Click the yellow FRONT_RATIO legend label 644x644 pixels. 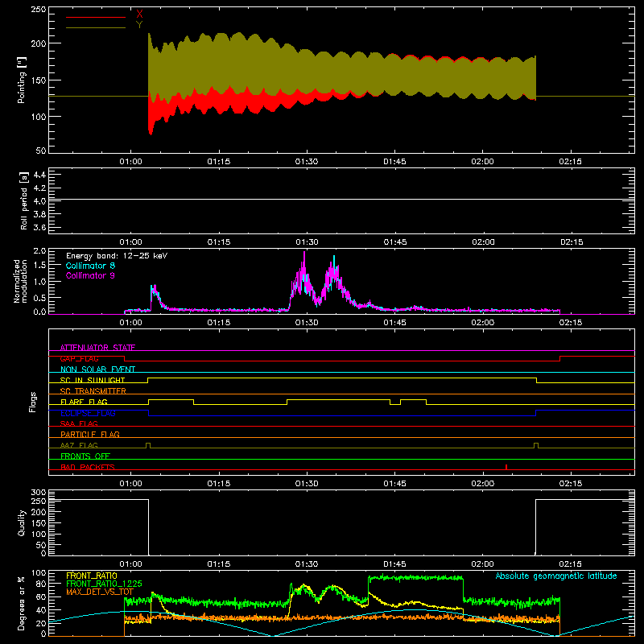[92, 576]
